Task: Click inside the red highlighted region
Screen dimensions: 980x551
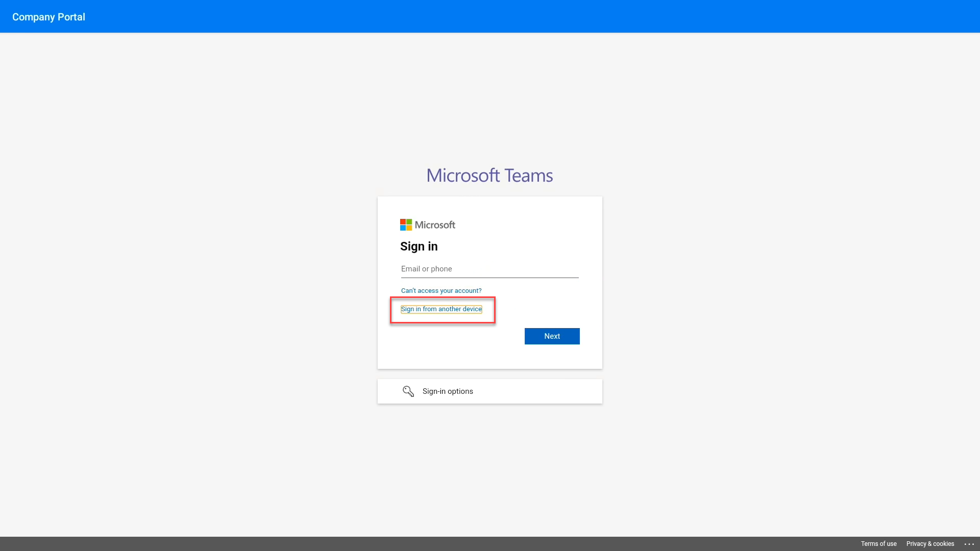Action: pos(442,310)
